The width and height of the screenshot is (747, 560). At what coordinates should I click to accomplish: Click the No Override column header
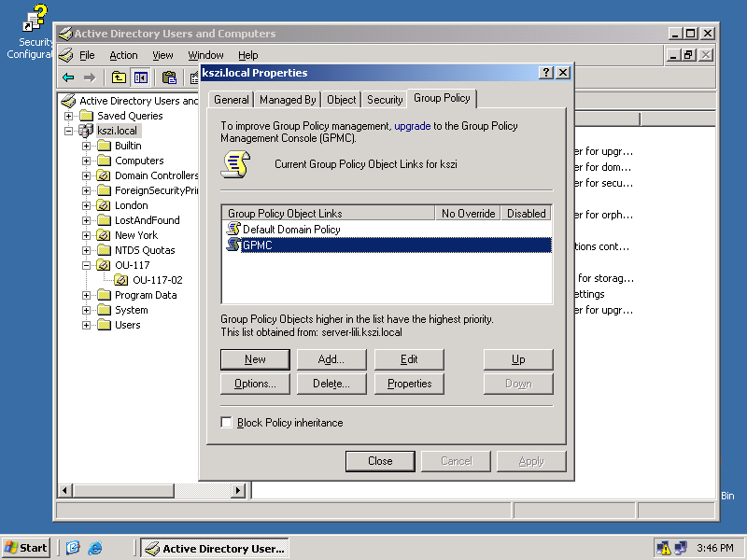pos(468,214)
